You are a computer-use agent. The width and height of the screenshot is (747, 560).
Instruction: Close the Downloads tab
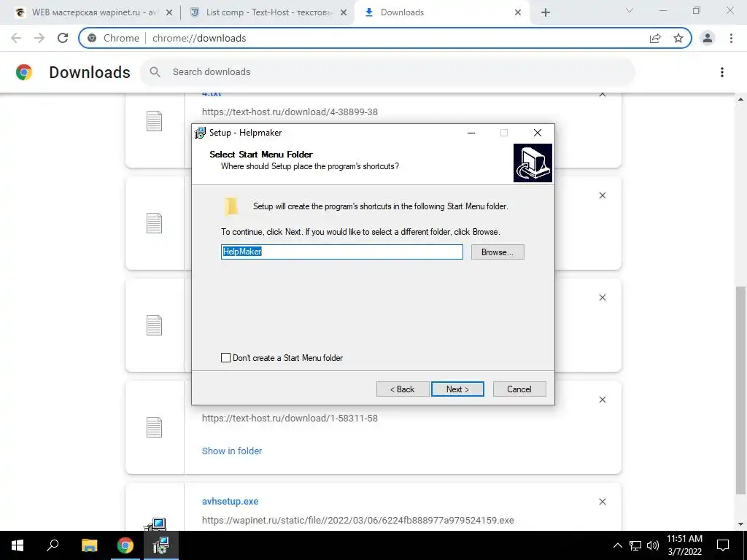(518, 13)
